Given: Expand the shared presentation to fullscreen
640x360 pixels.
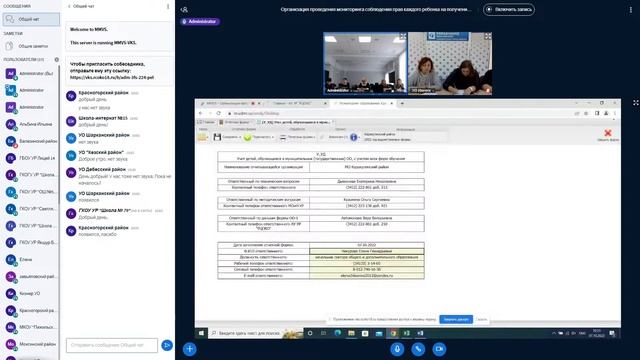Looking at the screenshot, I should pyautogui.click(x=636, y=103).
